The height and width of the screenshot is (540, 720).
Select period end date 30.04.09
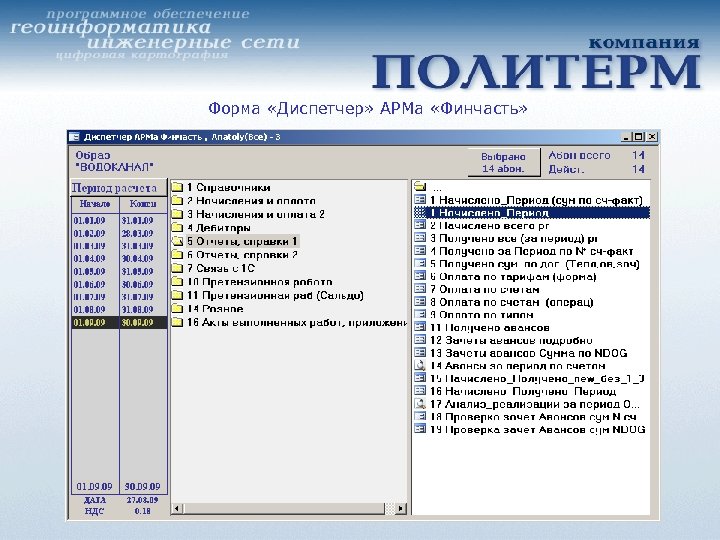coord(137,259)
